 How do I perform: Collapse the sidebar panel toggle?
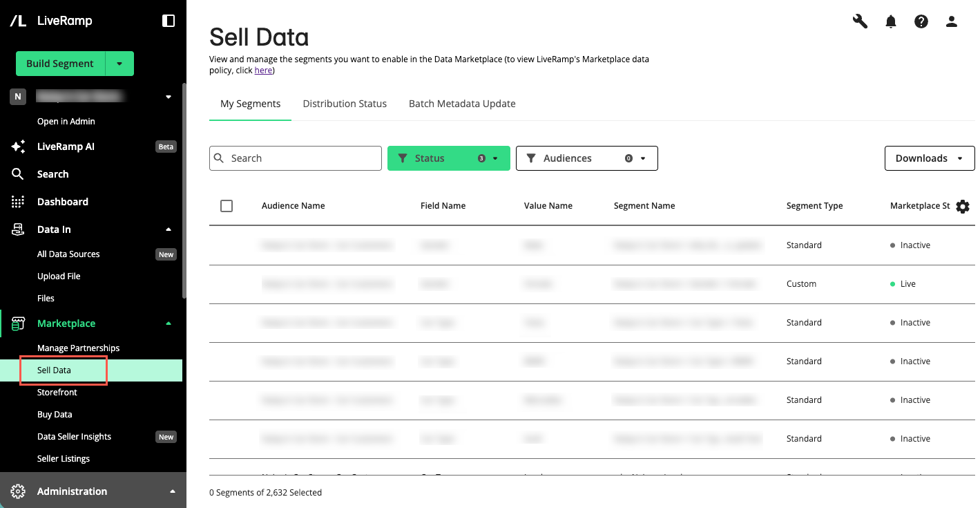[169, 21]
